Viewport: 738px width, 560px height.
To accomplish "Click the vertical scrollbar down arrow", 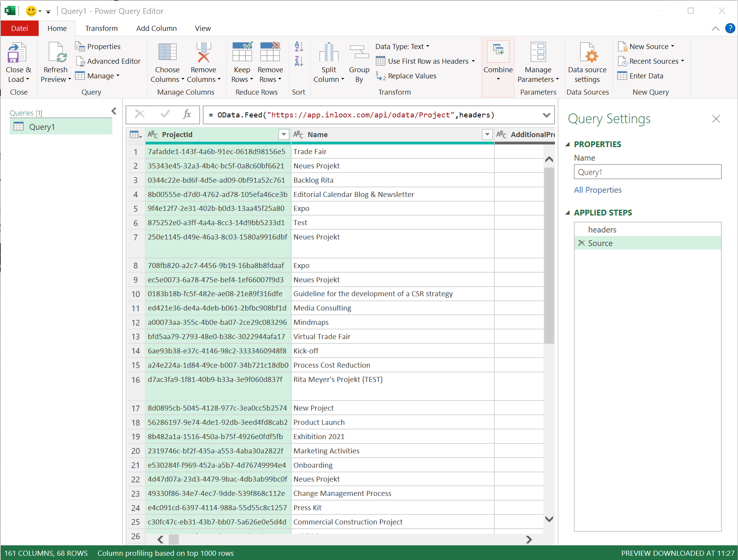I will (549, 519).
